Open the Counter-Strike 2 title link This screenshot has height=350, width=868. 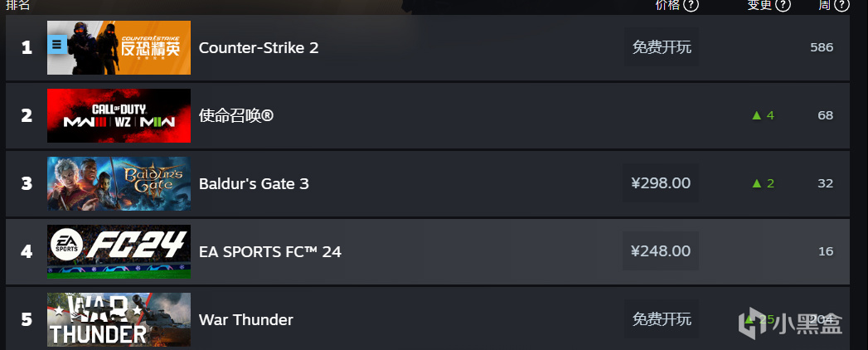click(259, 47)
